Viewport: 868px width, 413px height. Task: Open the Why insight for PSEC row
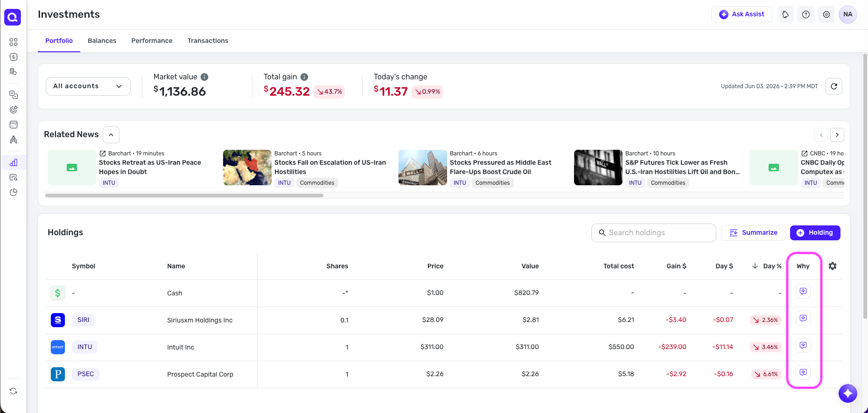(x=803, y=373)
